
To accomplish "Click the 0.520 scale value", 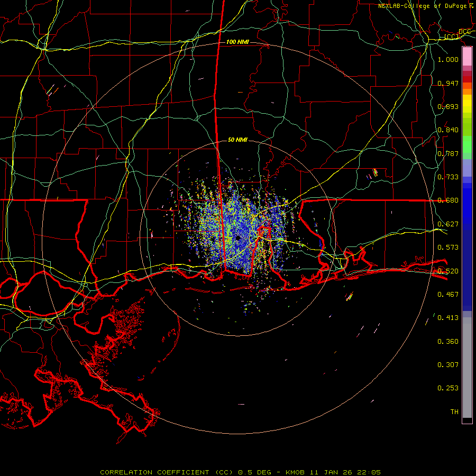I will coord(448,271).
